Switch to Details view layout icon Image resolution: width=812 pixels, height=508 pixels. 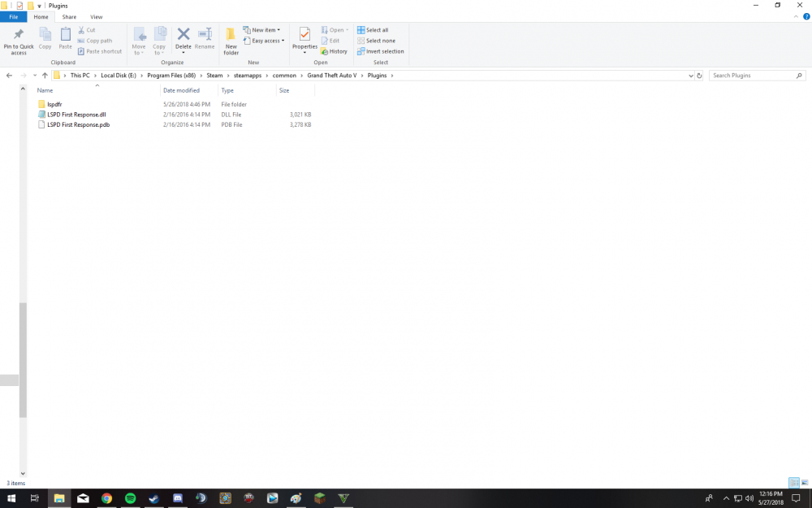coord(794,483)
